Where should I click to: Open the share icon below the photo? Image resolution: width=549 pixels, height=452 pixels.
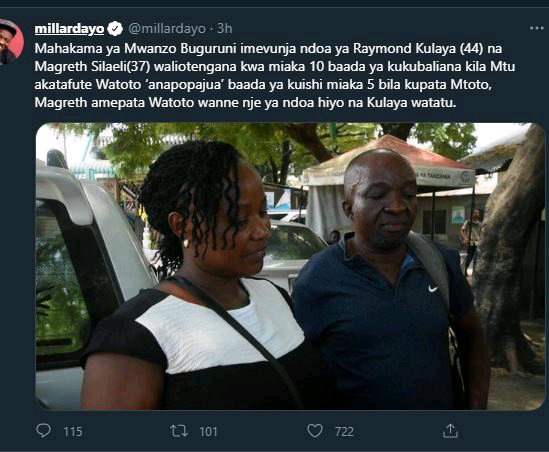[x=450, y=431]
